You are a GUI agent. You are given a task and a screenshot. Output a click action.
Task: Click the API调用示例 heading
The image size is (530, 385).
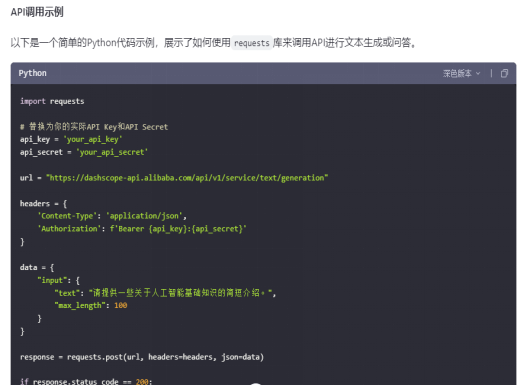(37, 12)
